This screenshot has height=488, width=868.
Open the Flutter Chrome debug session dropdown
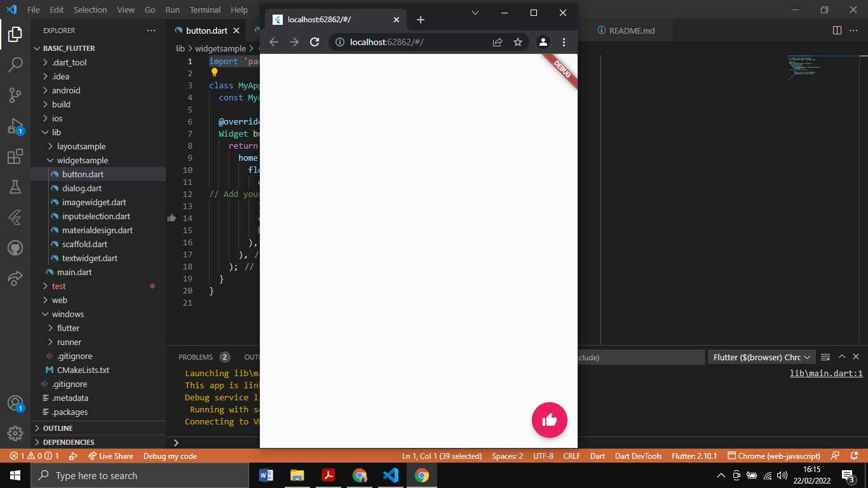tap(761, 356)
